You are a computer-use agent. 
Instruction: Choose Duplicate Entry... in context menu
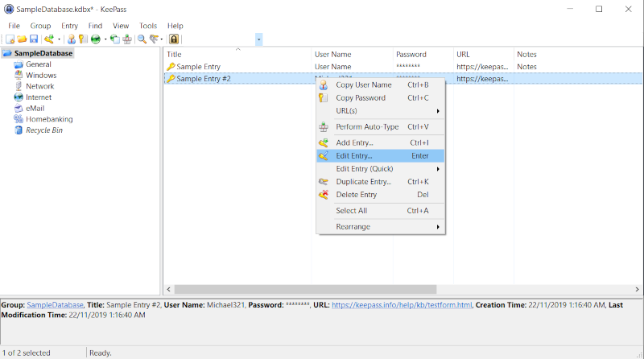click(x=381, y=182)
